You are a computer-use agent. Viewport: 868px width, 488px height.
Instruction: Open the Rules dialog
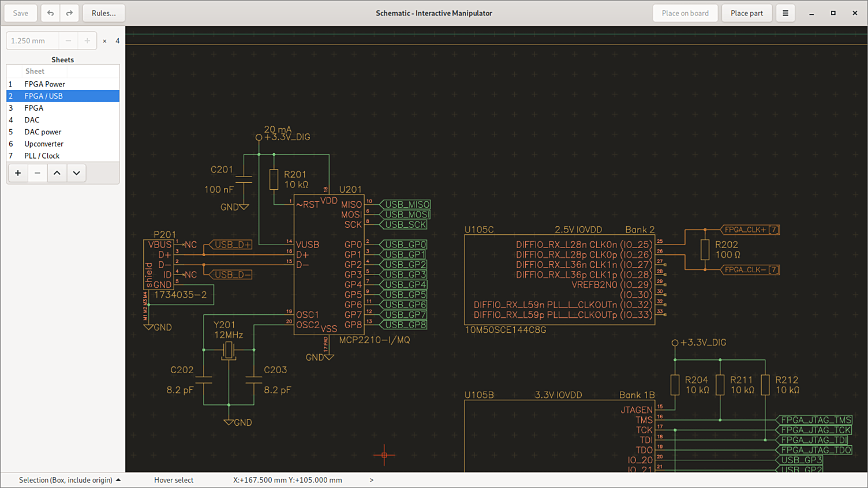coord(104,13)
